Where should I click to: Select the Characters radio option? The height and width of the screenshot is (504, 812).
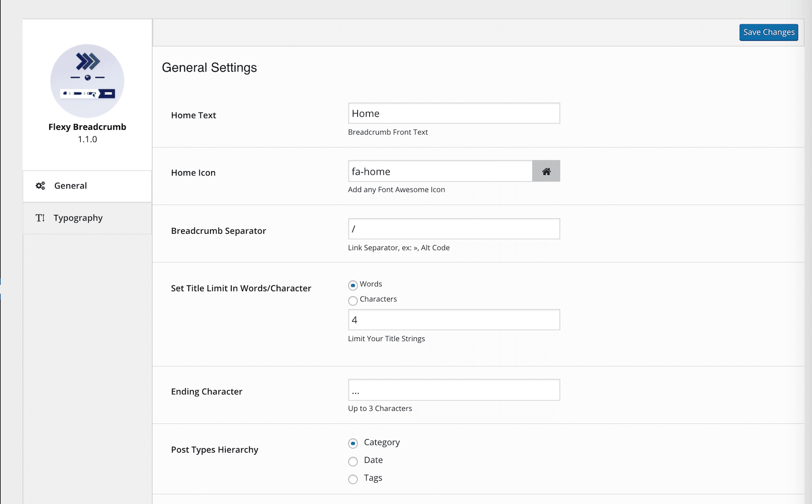(353, 300)
